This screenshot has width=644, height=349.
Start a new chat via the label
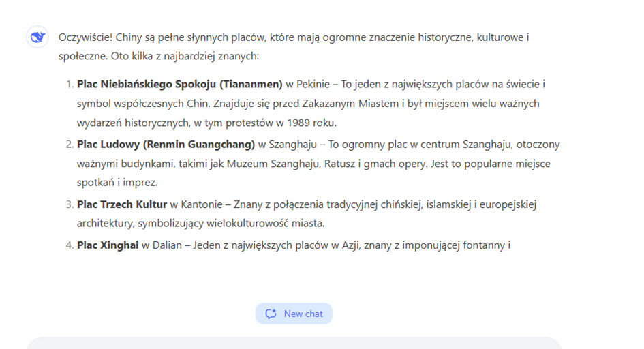(x=303, y=314)
